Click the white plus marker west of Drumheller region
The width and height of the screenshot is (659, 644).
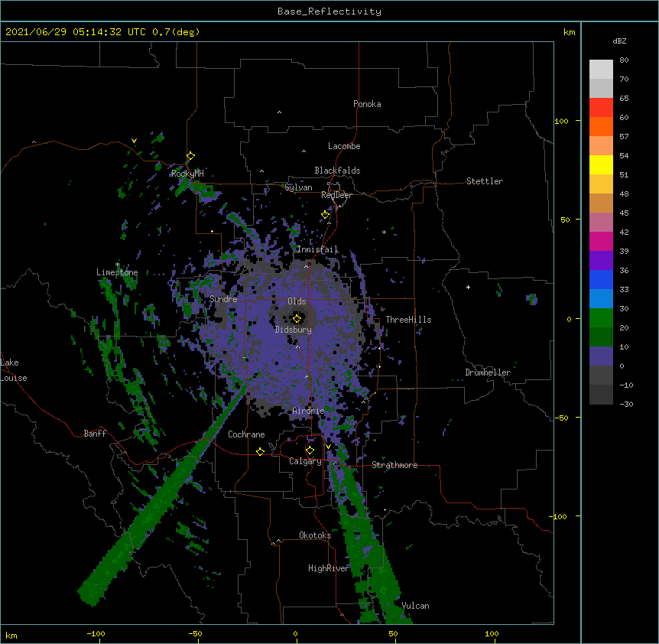point(468,287)
